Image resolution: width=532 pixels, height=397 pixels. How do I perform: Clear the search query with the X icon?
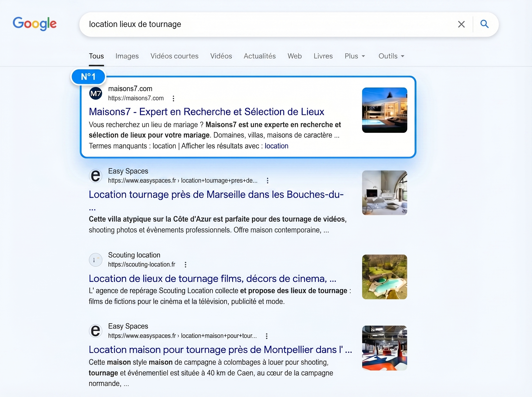click(x=461, y=24)
